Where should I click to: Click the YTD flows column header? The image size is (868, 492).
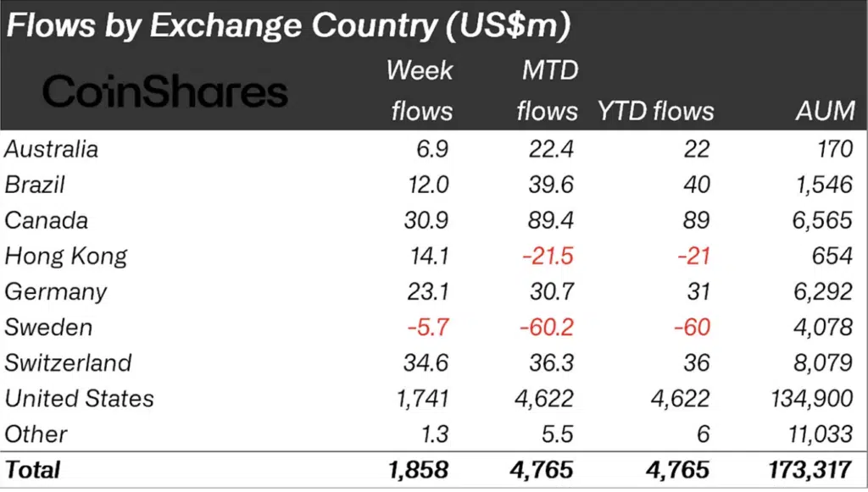(x=655, y=110)
